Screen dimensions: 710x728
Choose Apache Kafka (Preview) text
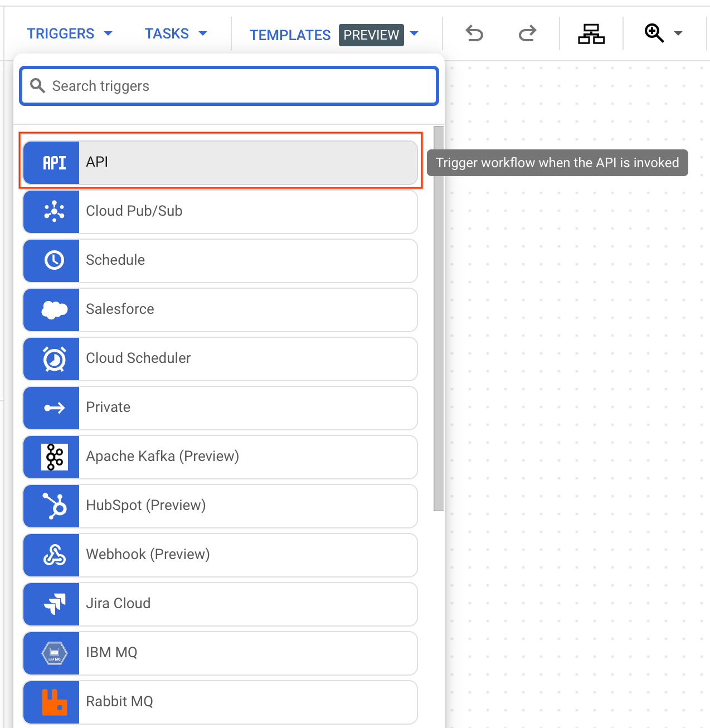click(163, 456)
